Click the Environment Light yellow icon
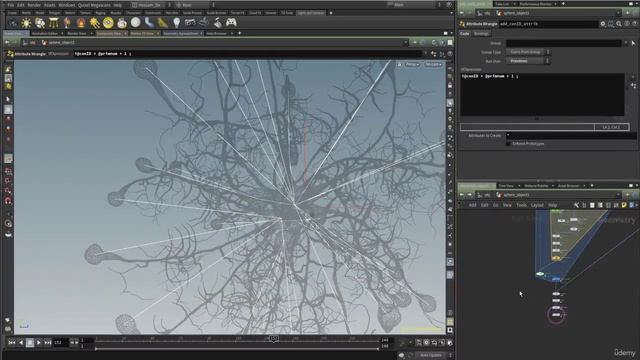 [x=108, y=23]
